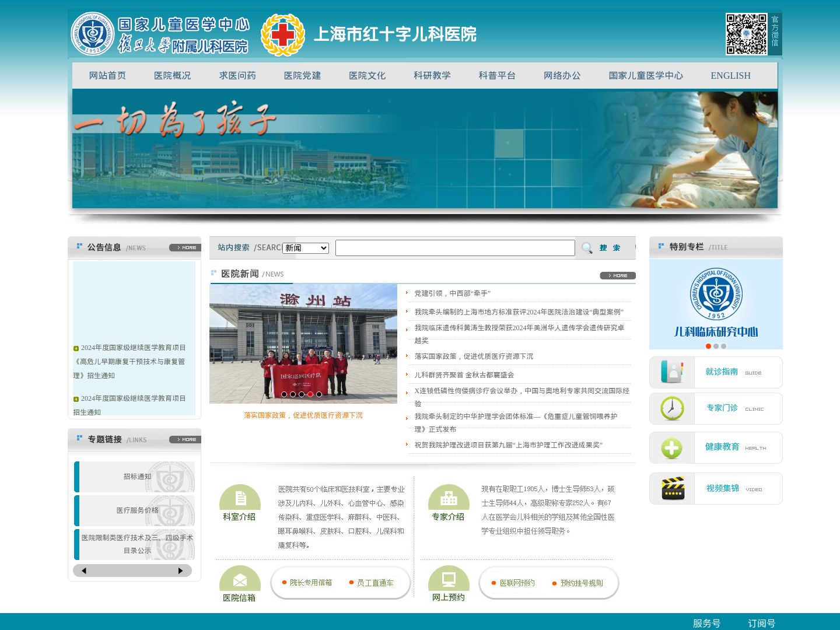Open 医院概况 menu item
The image size is (840, 630).
click(172, 75)
